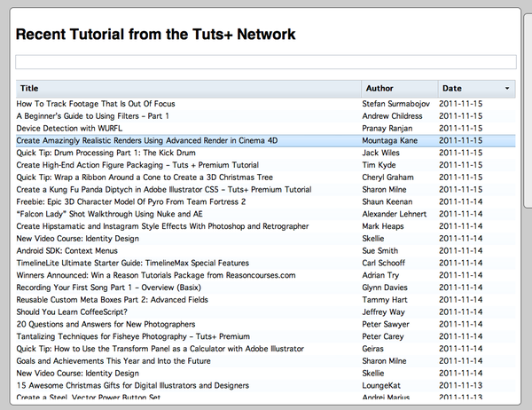Click author cell "Adrian Try"
Screen dimensions: 532x410
tap(380, 275)
